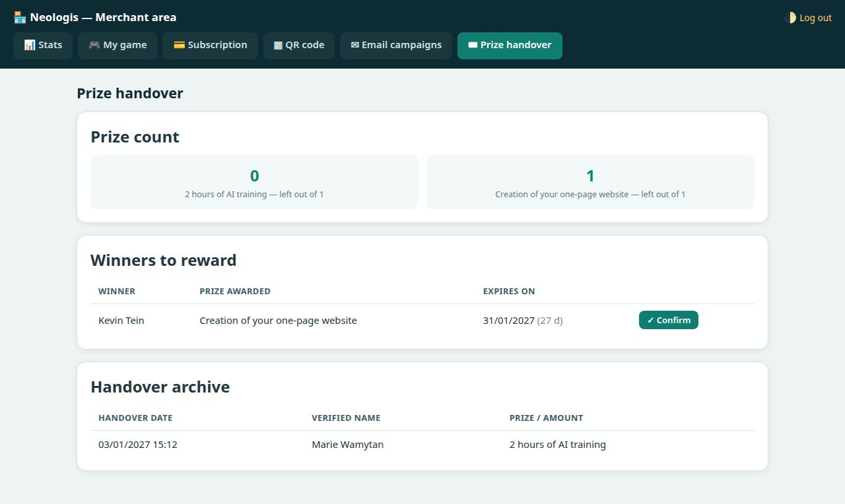Click the shop icon beside Neologis title

(x=20, y=18)
